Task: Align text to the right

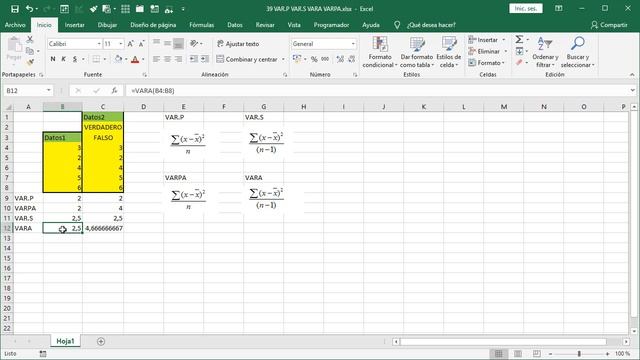Action: click(x=178, y=59)
